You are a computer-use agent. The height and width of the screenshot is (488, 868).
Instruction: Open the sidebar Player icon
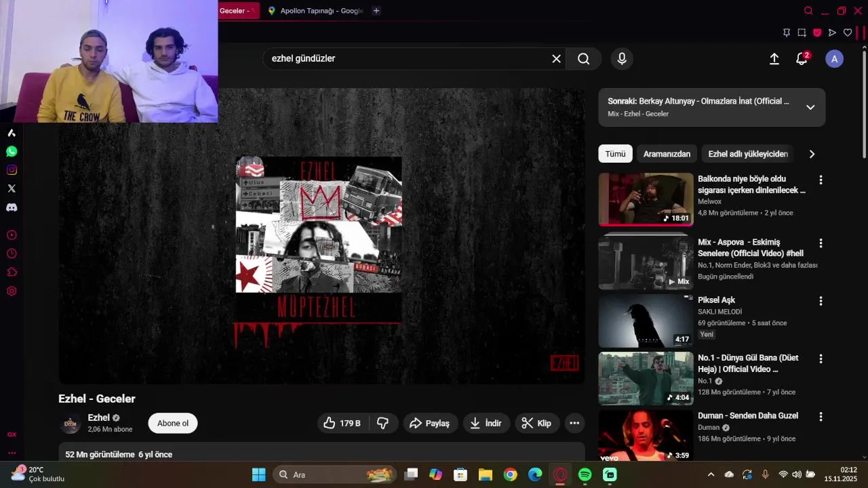[12, 235]
